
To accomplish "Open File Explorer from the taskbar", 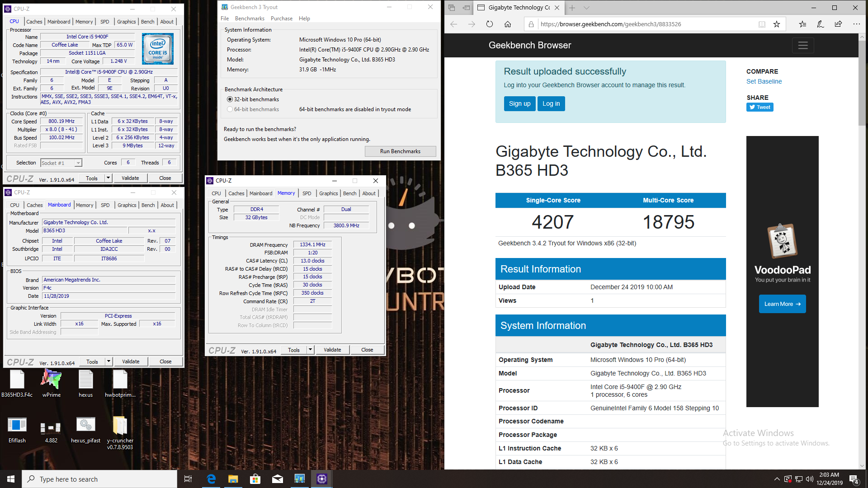I will pos(233,479).
